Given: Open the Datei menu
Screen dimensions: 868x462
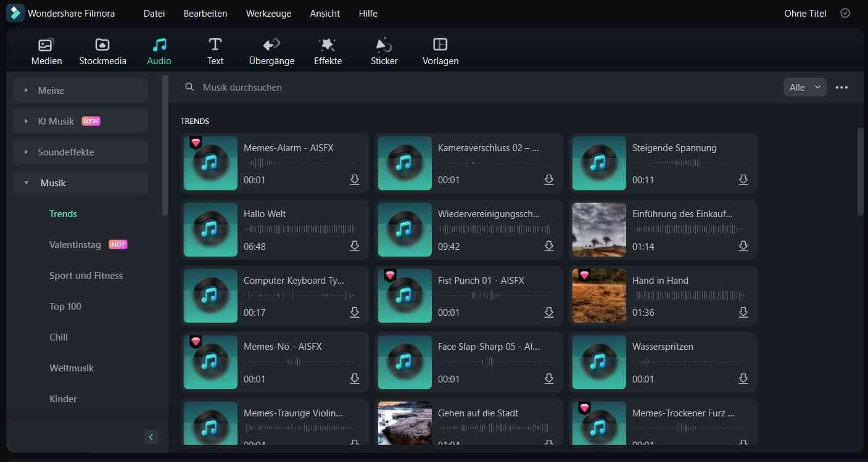Looking at the screenshot, I should [x=154, y=13].
